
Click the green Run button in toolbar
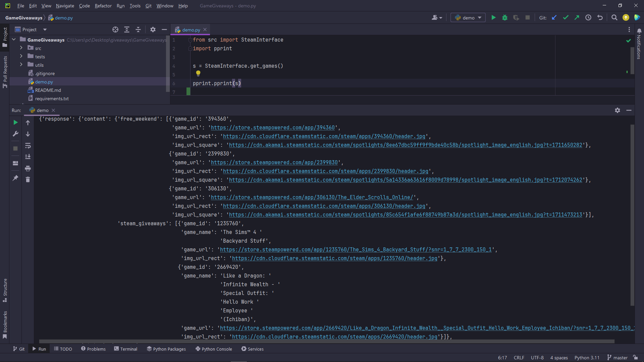(x=493, y=18)
